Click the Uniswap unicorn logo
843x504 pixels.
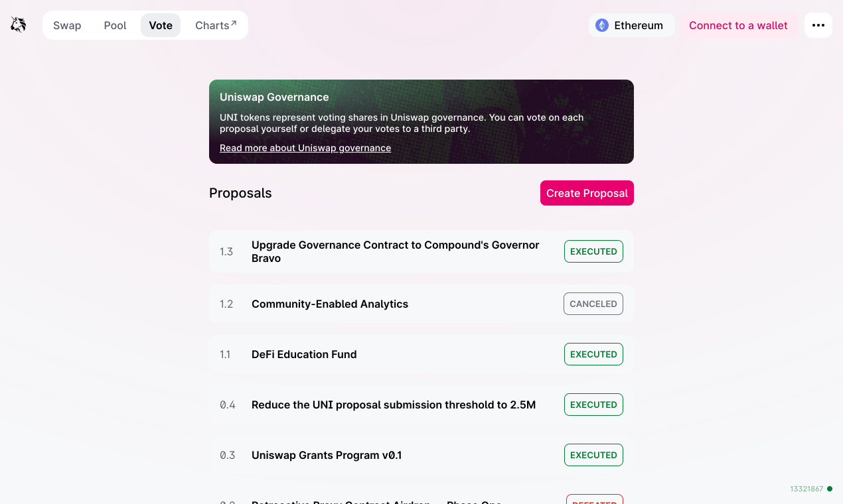17,25
